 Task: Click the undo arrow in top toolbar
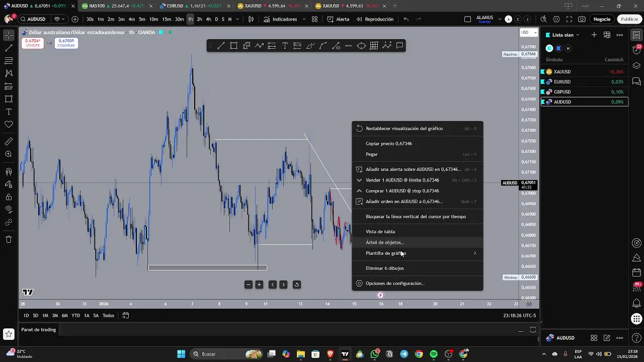tap(406, 19)
